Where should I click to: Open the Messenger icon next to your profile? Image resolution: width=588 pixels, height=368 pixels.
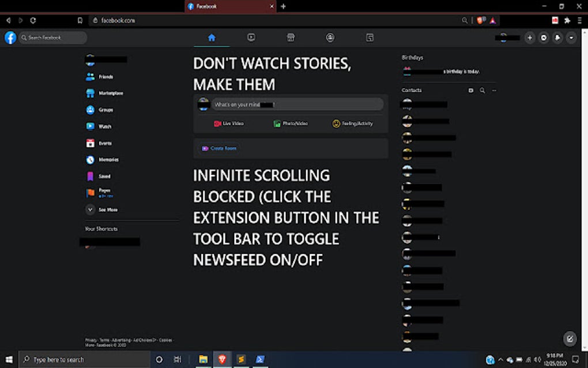click(544, 37)
